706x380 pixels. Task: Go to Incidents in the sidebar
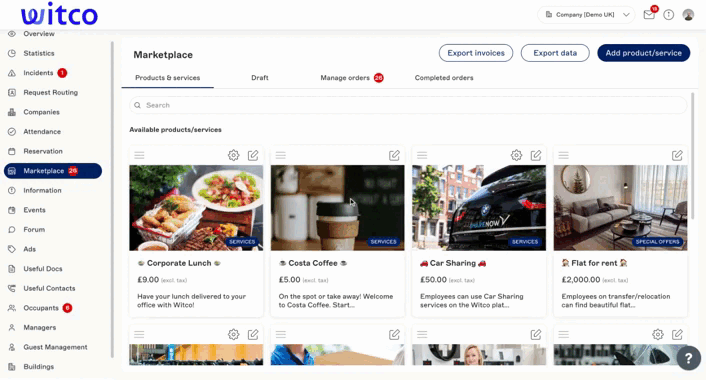(x=38, y=73)
